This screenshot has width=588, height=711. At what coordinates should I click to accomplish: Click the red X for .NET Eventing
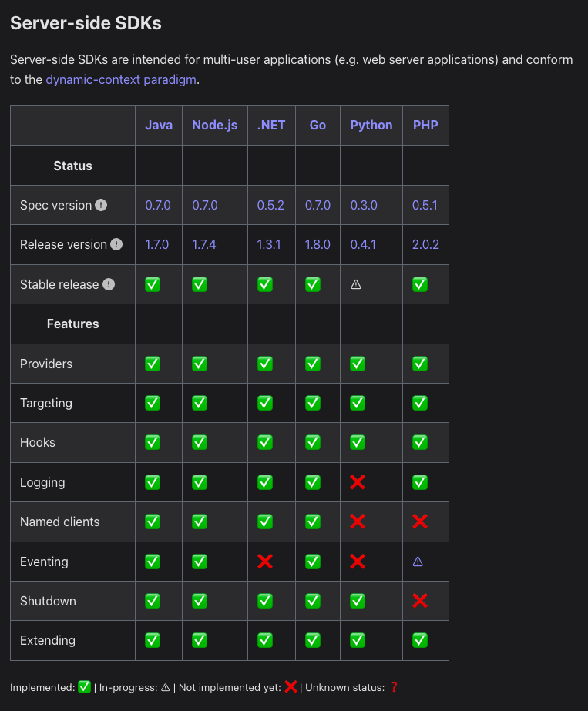click(265, 561)
